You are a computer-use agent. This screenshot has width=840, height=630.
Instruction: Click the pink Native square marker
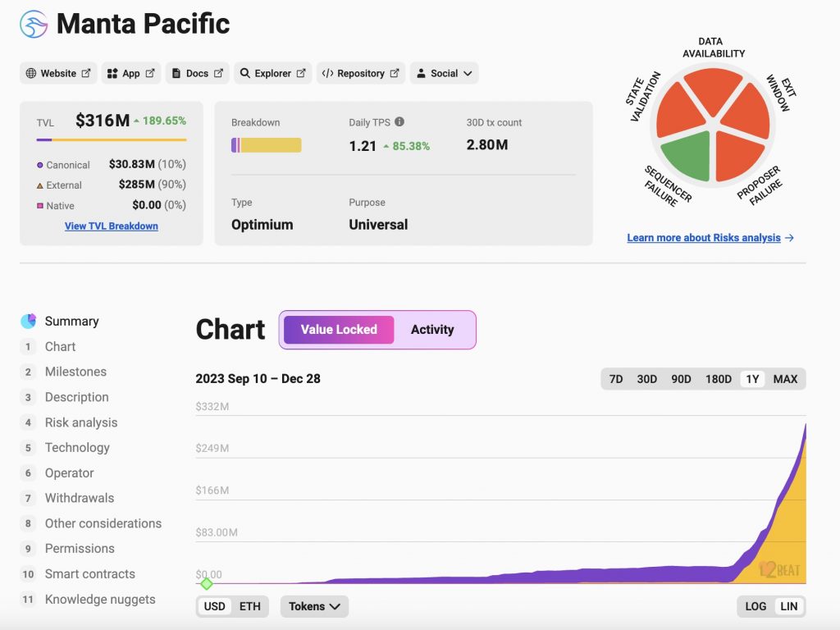tap(39, 206)
